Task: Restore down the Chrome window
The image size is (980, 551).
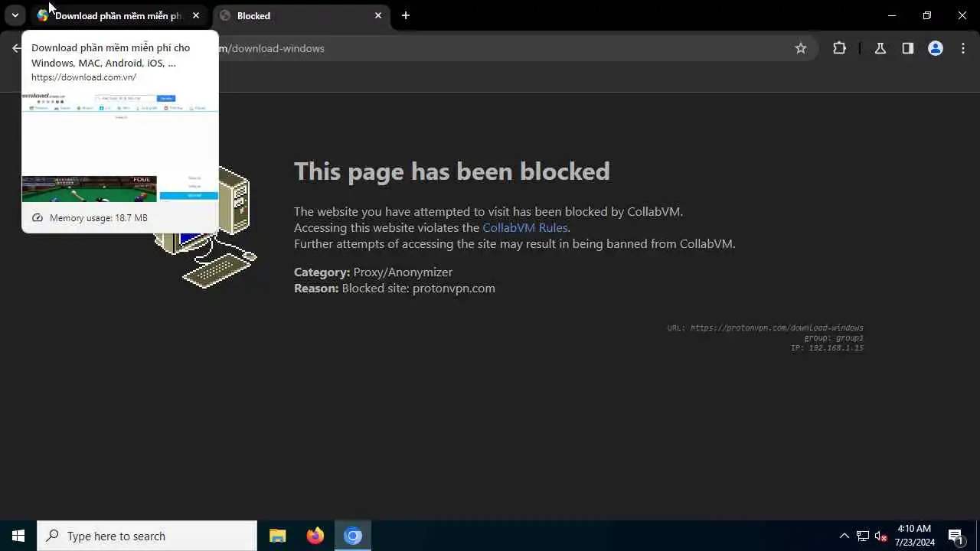Action: pos(927,15)
